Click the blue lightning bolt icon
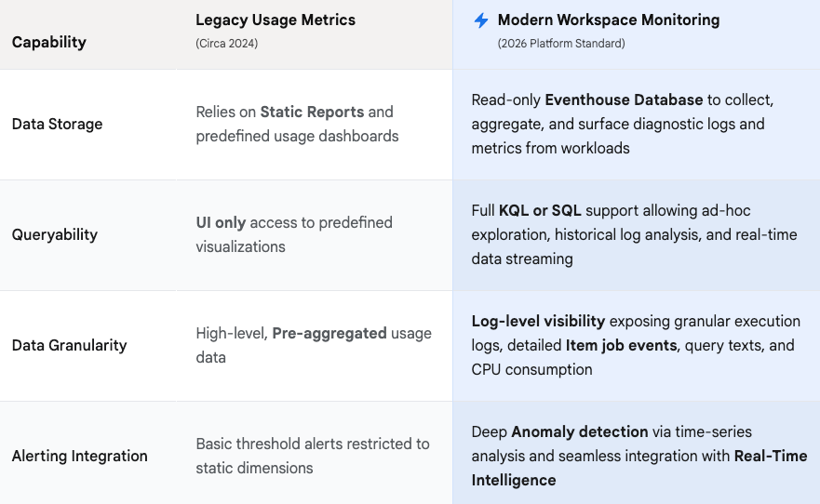 (480, 20)
